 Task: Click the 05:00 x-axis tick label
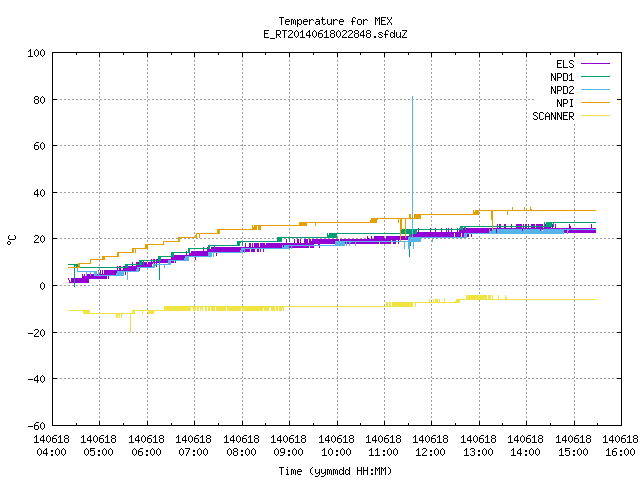(98, 452)
